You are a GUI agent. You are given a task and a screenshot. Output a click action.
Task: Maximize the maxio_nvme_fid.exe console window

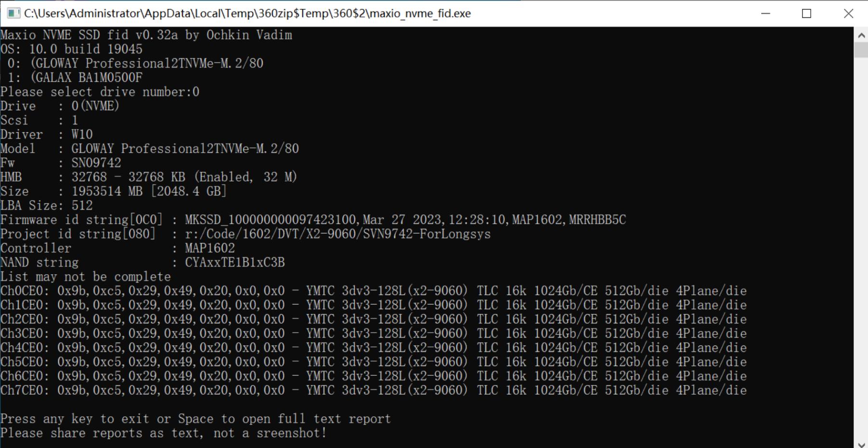(807, 13)
